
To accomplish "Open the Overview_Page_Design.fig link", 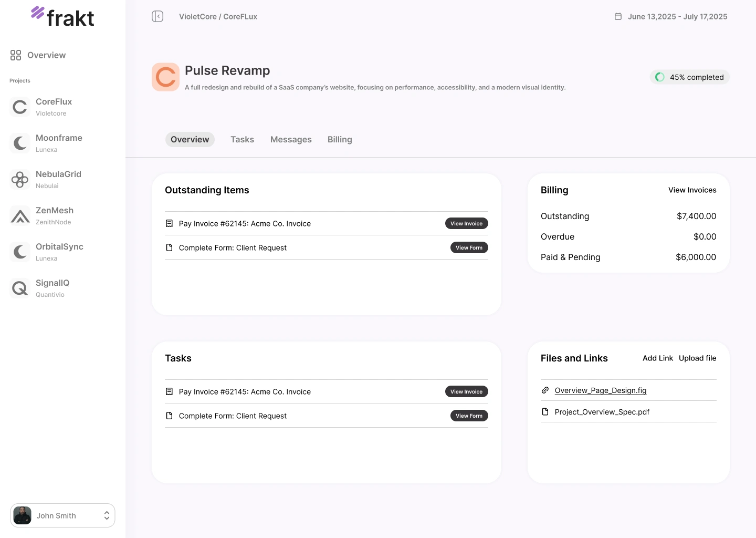I will click(600, 390).
